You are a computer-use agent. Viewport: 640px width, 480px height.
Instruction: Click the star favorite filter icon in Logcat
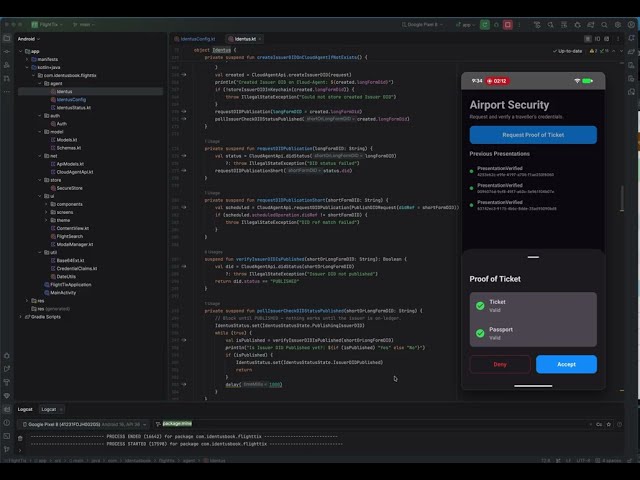pos(609,424)
